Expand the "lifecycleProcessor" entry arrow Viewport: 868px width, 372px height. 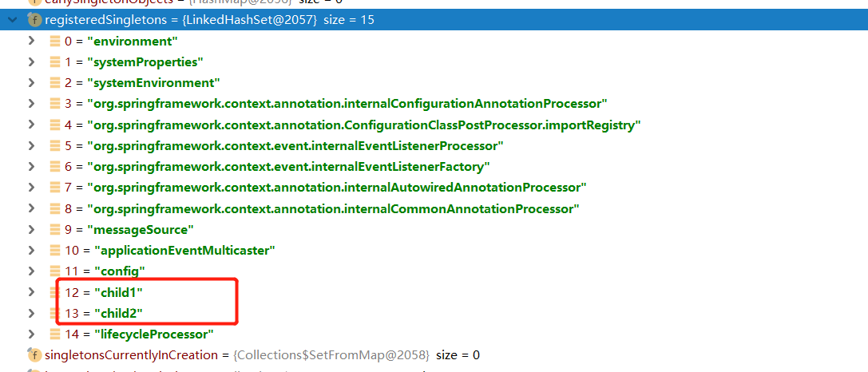[32, 334]
